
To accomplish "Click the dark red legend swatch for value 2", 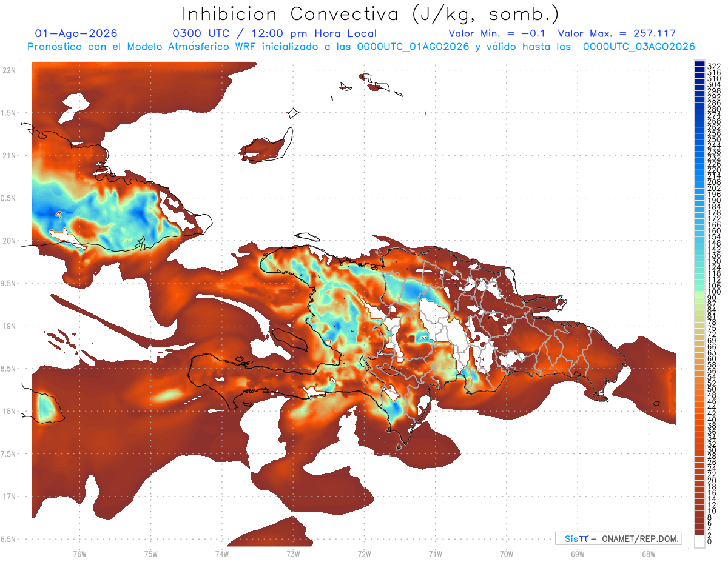I will [699, 532].
